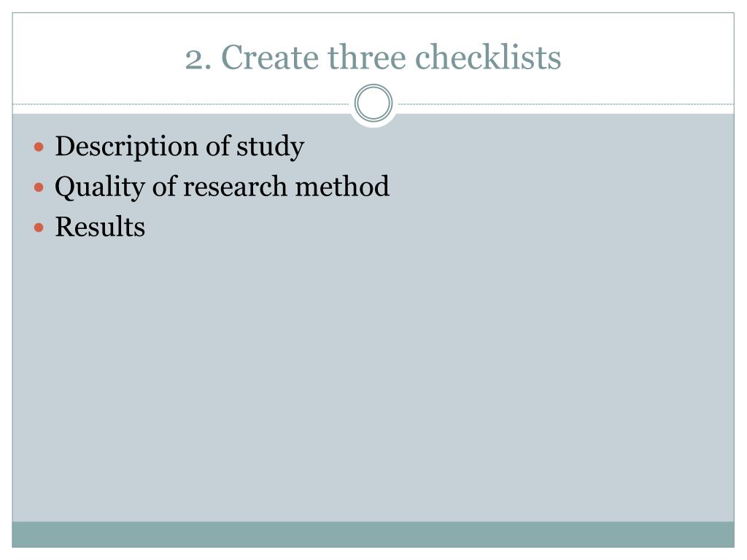
Task: Click the word 'Create' in the title
Action: coord(270,58)
